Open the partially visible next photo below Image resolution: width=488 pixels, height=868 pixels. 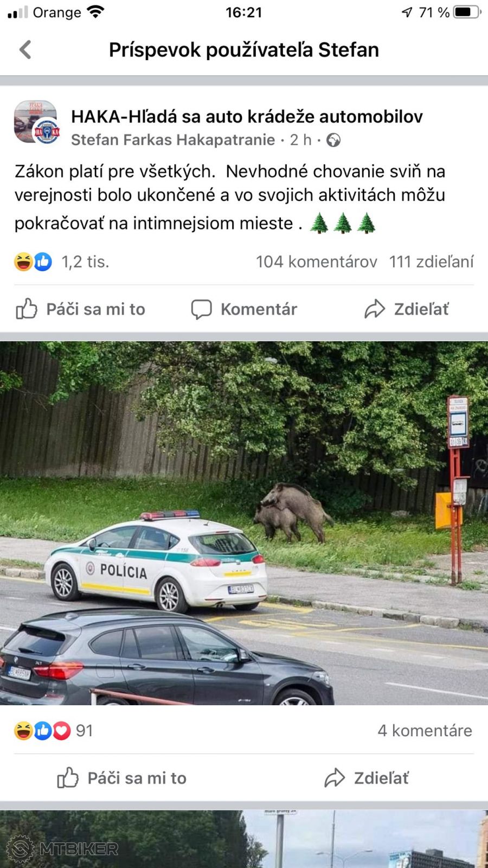[244, 839]
